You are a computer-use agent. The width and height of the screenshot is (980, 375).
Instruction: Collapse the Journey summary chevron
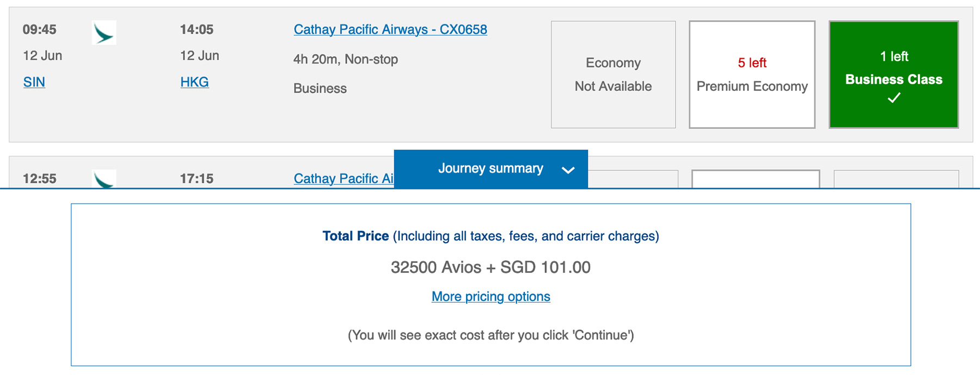pyautogui.click(x=568, y=170)
